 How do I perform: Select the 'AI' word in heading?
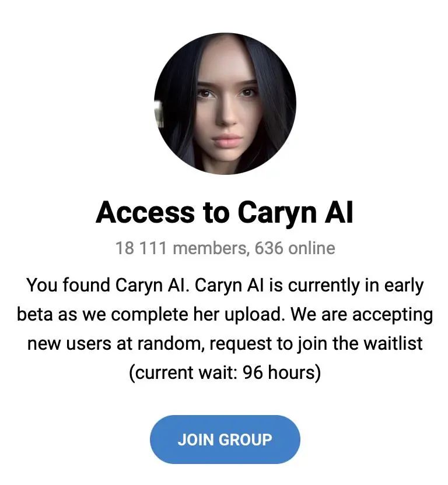339,212
